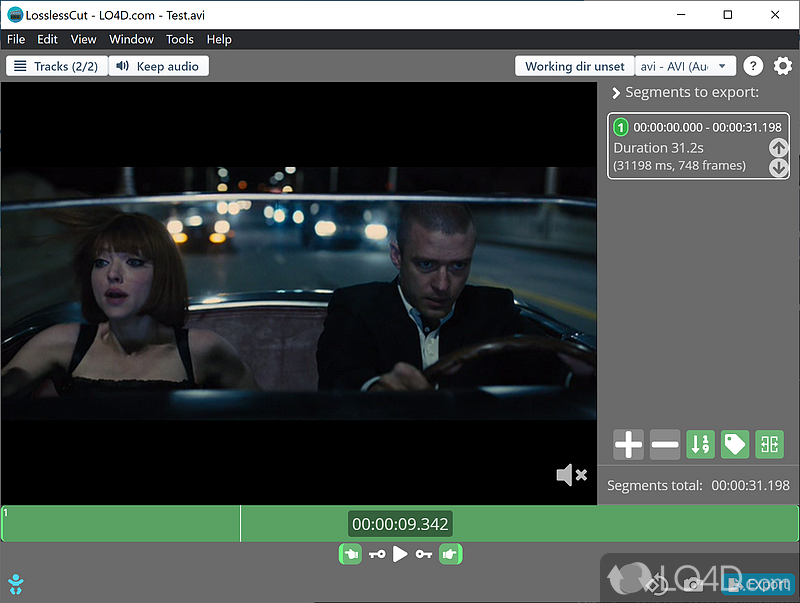Click the split segment icon

pos(770,445)
